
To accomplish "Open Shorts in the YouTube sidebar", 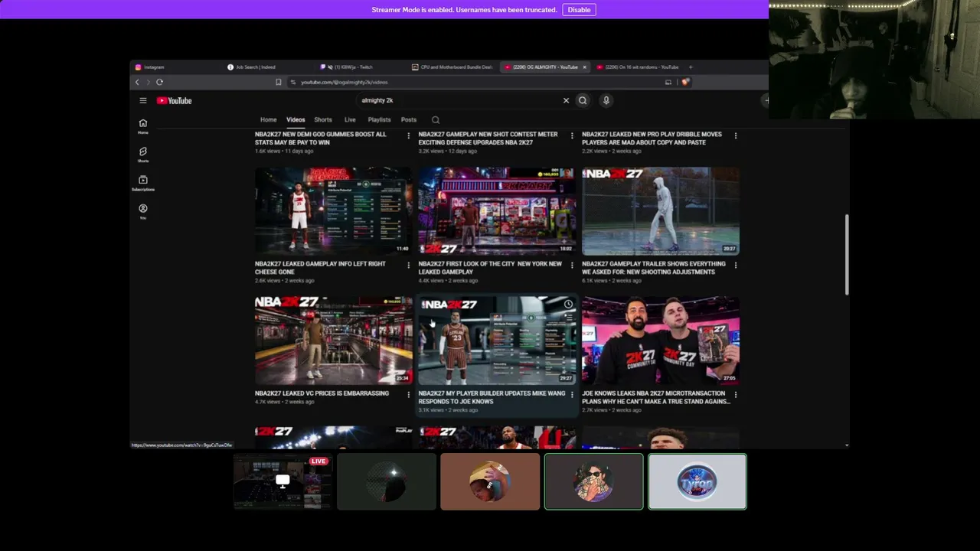I will pos(142,155).
